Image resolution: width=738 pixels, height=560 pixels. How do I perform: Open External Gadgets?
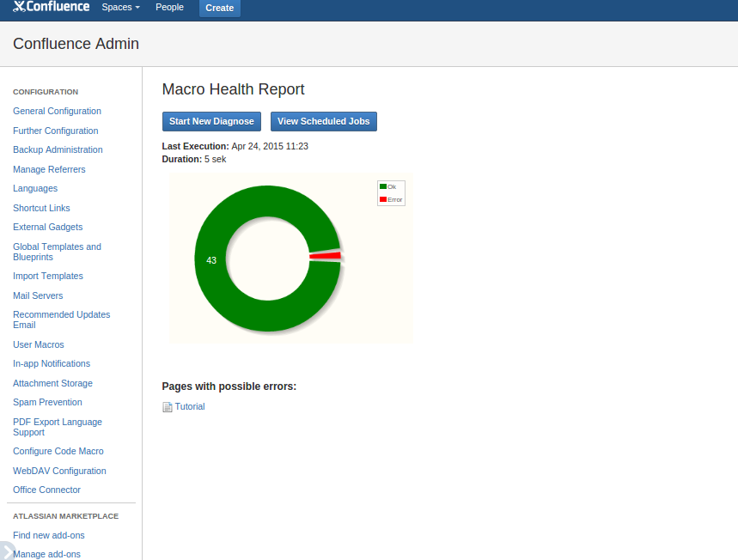[48, 227]
